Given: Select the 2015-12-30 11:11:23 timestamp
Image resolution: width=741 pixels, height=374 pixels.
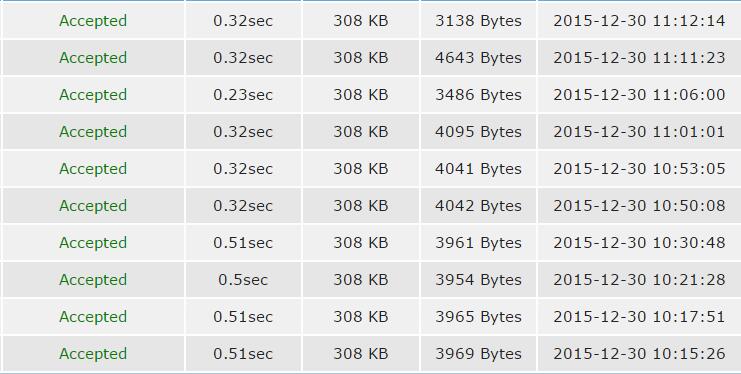Looking at the screenshot, I should tap(639, 58).
